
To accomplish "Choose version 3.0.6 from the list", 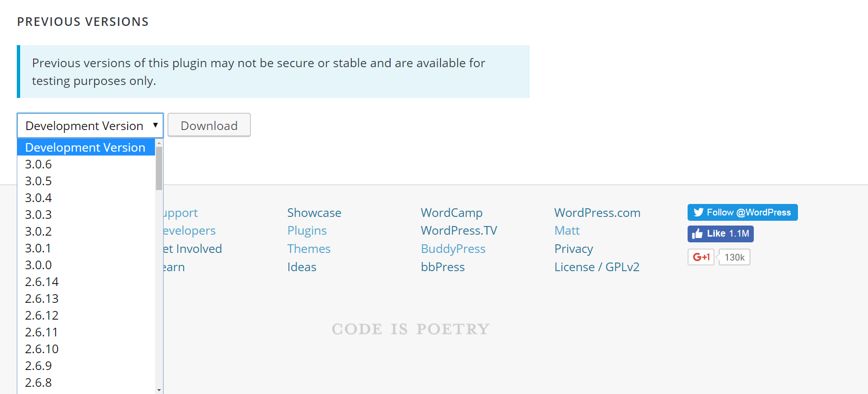I will [86, 164].
